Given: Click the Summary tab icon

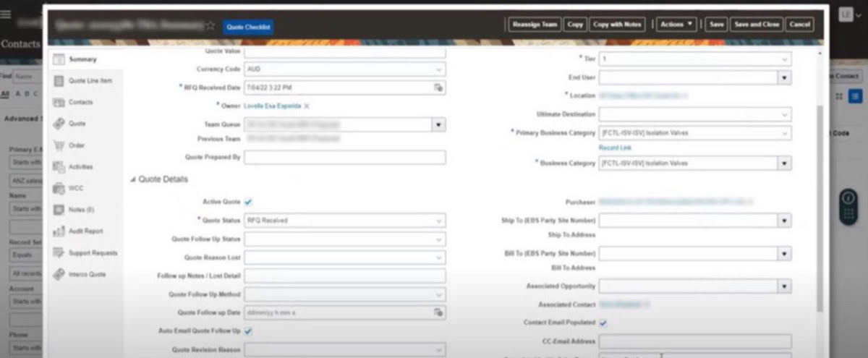Looking at the screenshot, I should click(x=59, y=59).
